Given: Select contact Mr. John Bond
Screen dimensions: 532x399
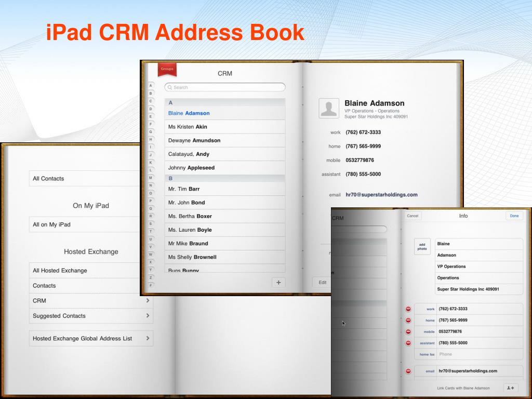Looking at the screenshot, I should point(225,203).
